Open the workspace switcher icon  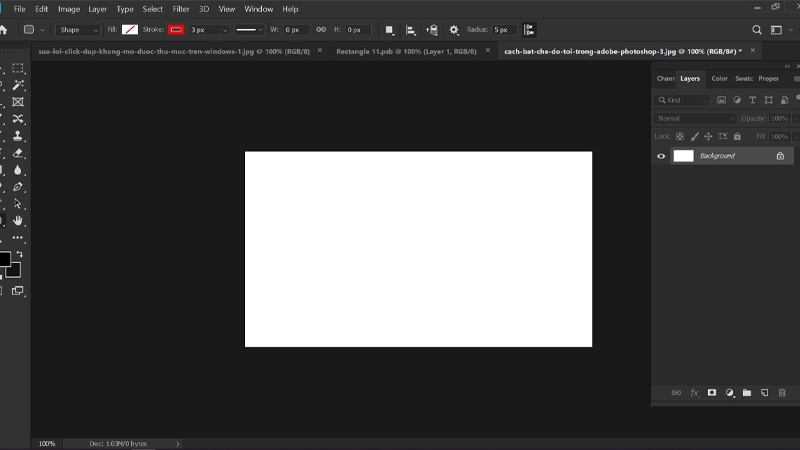777,30
